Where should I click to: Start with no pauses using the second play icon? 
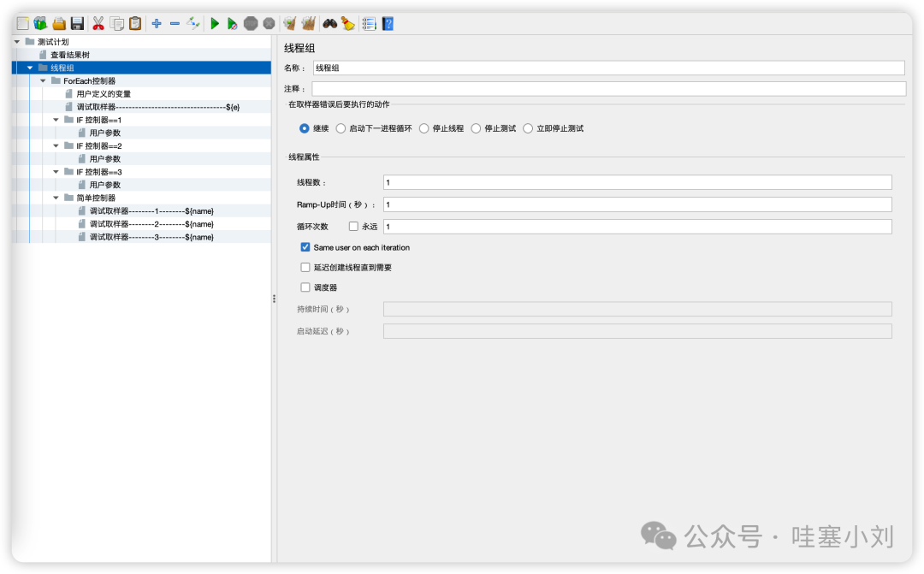[x=232, y=24]
